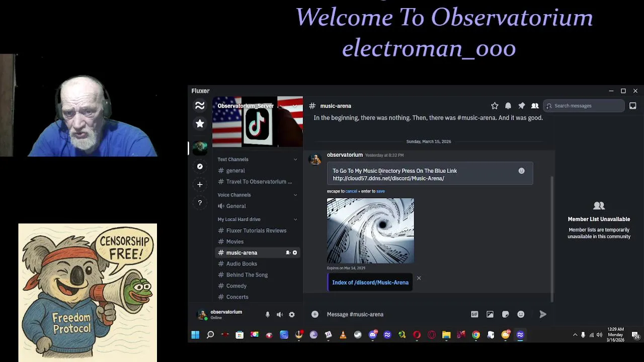Open the media image picker icon
This screenshot has width=644, height=362.
tap(490, 314)
